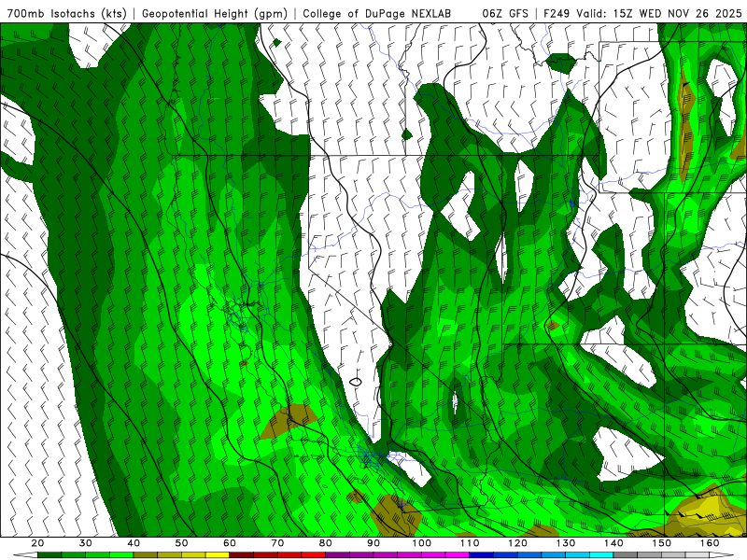Click the 60 knot label on color scale
The height and width of the screenshot is (560, 747).
click(230, 543)
